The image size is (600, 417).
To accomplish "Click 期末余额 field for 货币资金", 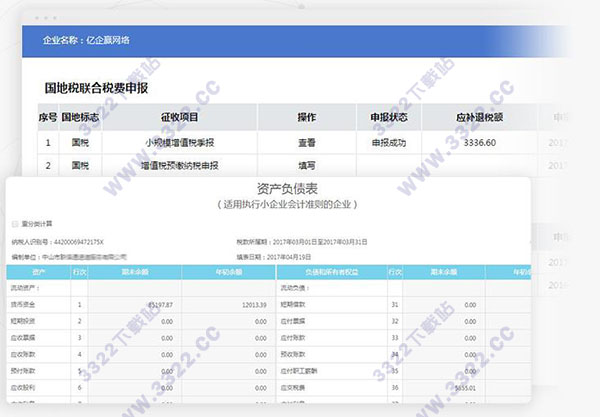I will (x=135, y=305).
